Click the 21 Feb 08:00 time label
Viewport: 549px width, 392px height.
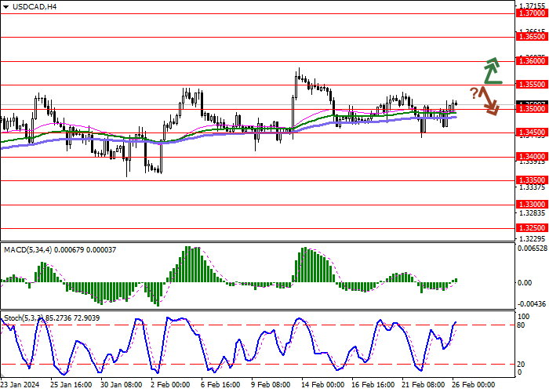(x=423, y=385)
